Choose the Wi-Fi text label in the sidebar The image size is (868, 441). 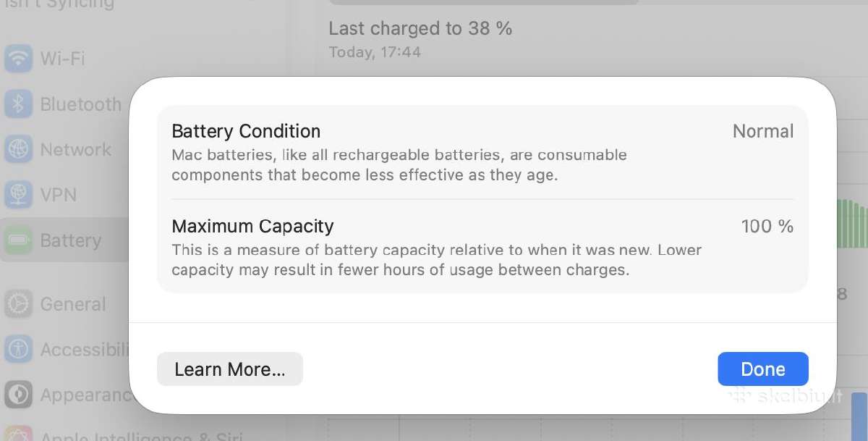pos(62,59)
